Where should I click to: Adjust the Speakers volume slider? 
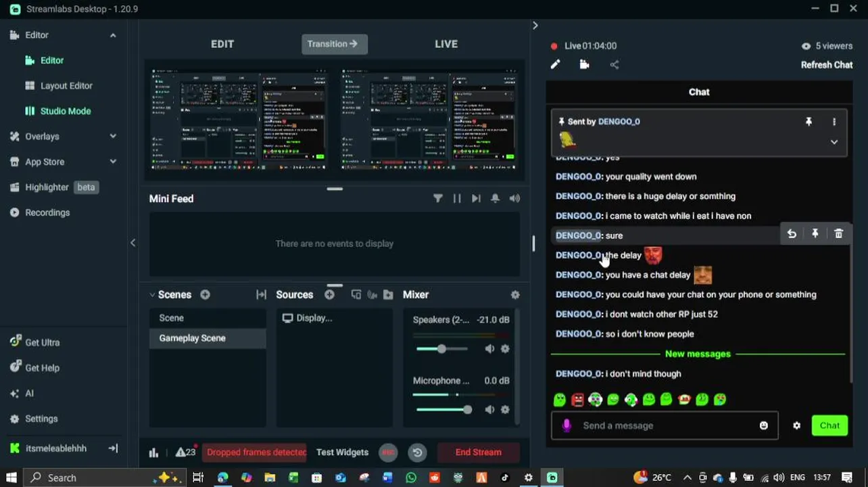coord(441,349)
